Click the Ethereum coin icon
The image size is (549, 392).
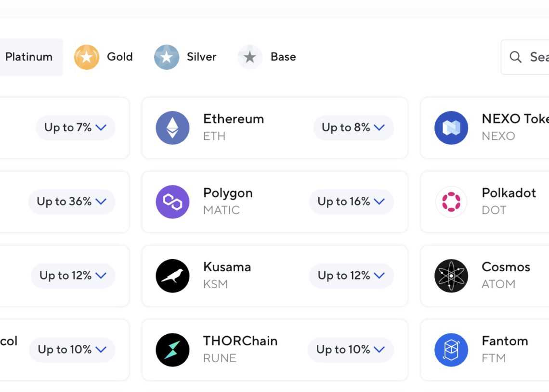pyautogui.click(x=172, y=128)
